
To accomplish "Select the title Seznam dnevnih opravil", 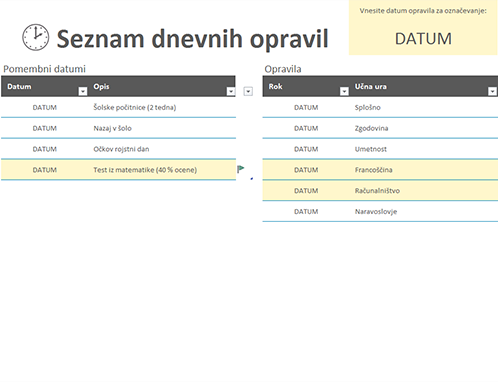I will [x=193, y=39].
